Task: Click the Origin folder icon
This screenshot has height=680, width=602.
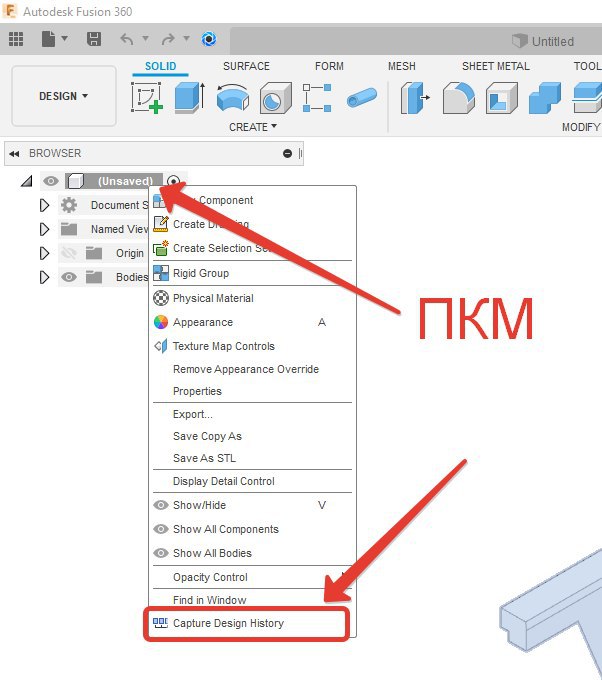Action: click(x=94, y=253)
